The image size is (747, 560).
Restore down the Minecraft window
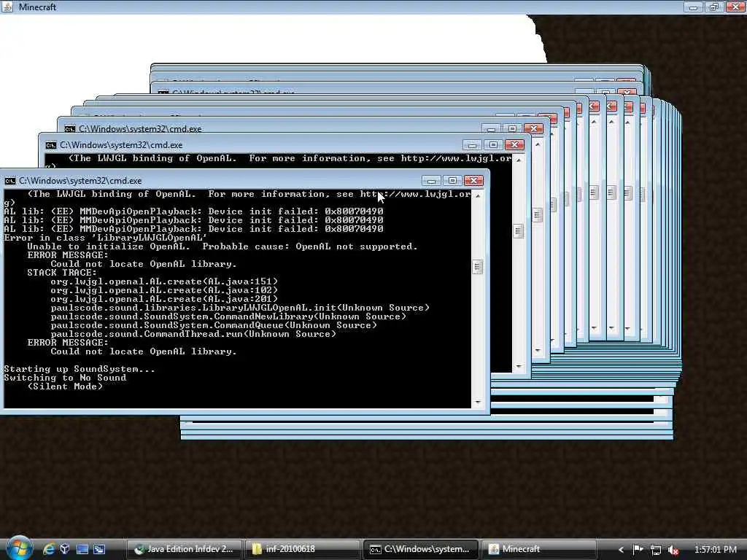(713, 7)
